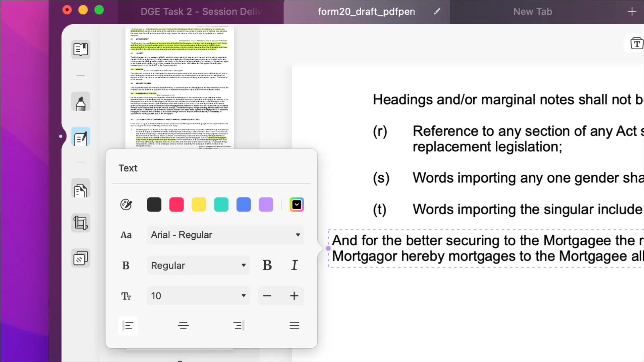
Task: Open the Reader mode sidebar icon
Action: pyautogui.click(x=80, y=50)
